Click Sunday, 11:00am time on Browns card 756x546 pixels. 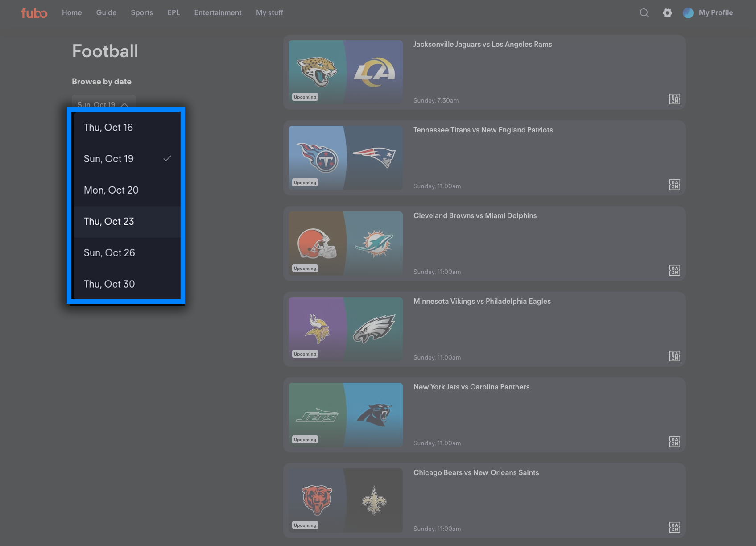(x=437, y=272)
